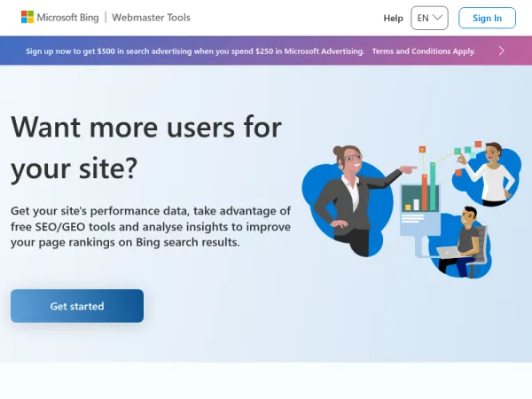Expand the EN language dropdown

click(429, 18)
